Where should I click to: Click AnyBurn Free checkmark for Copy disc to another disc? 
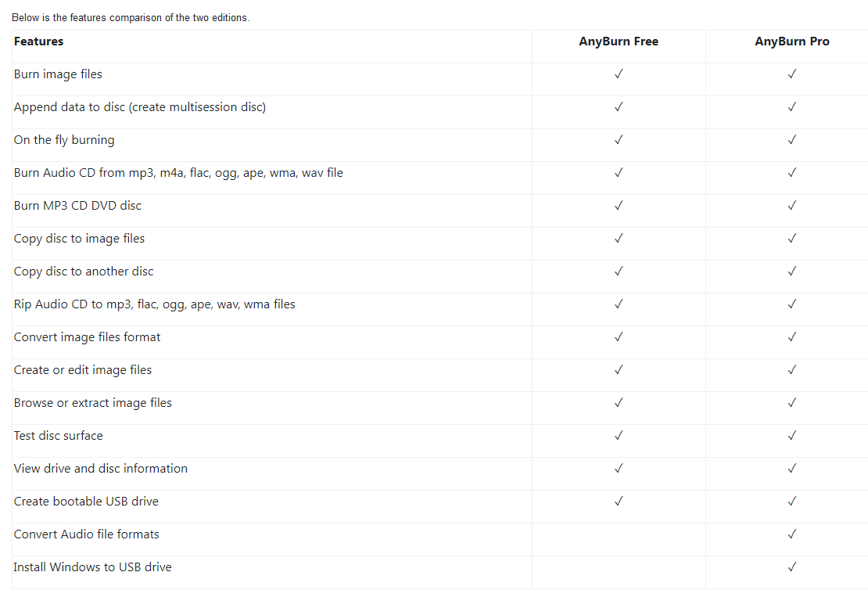point(619,272)
